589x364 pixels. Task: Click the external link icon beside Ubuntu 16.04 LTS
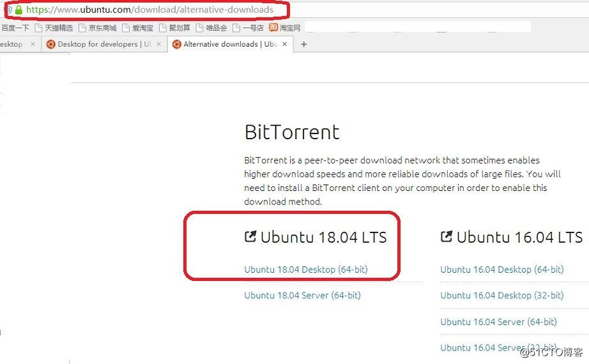[x=447, y=237]
